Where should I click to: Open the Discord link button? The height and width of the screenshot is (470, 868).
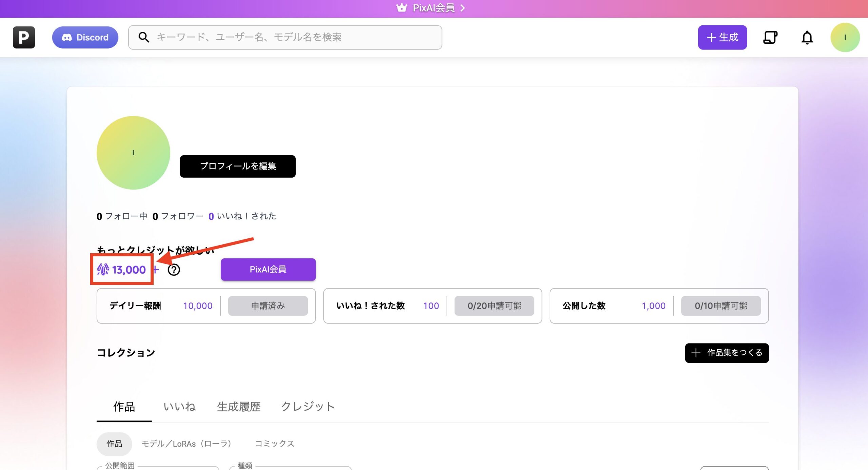85,37
